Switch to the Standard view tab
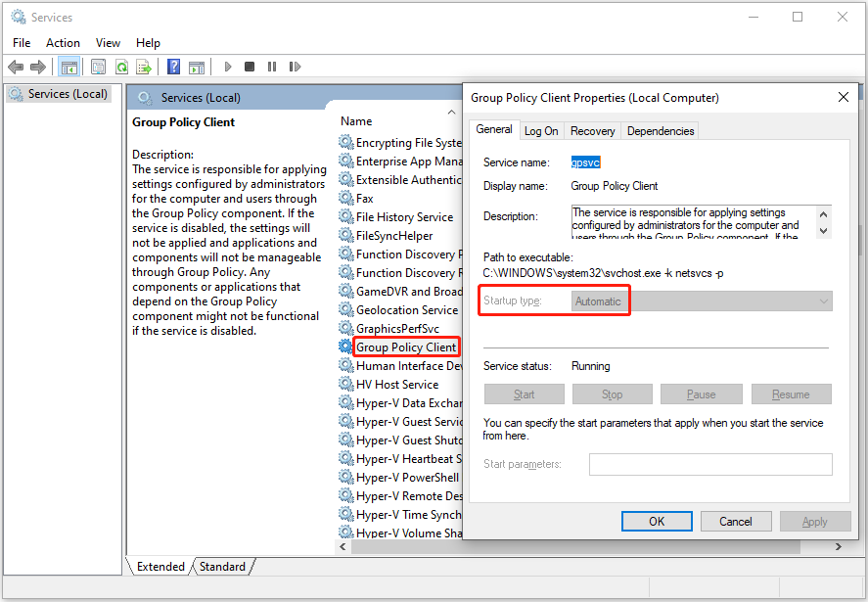The image size is (868, 602). 222,567
